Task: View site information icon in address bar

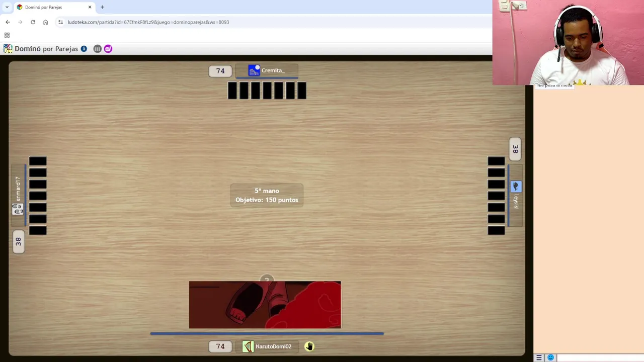Action: 60,22
